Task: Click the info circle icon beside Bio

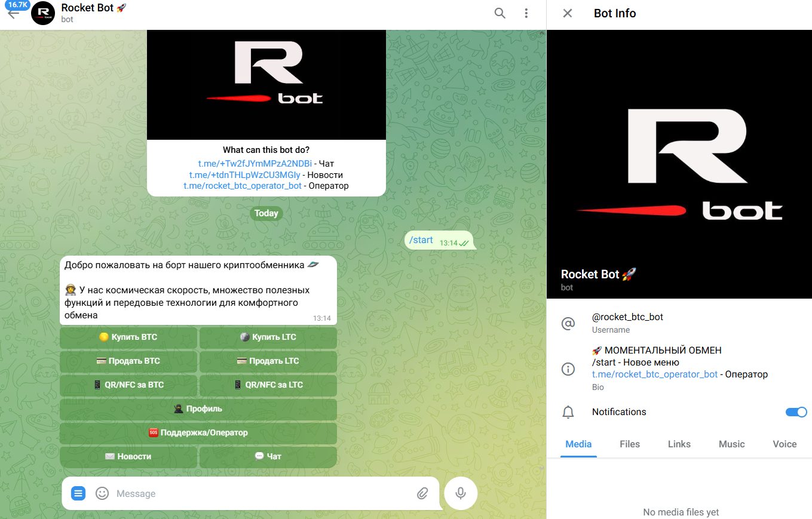Action: tap(568, 368)
